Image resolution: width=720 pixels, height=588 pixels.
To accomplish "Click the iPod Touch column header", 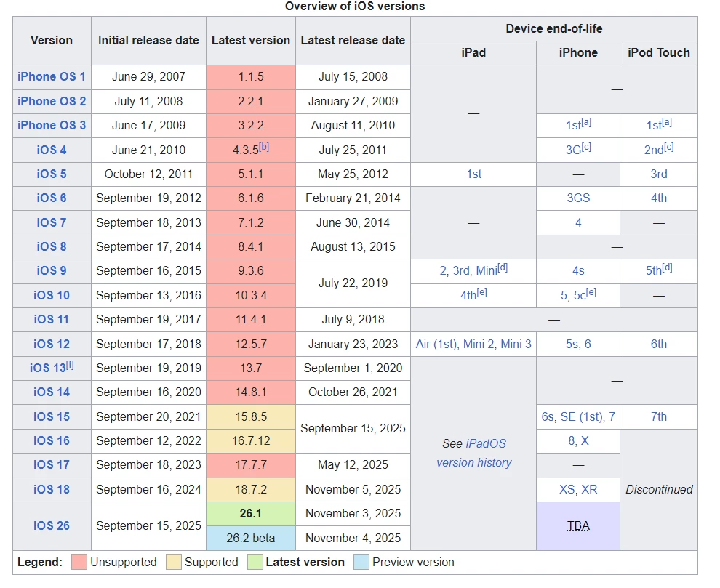I will 659,53.
